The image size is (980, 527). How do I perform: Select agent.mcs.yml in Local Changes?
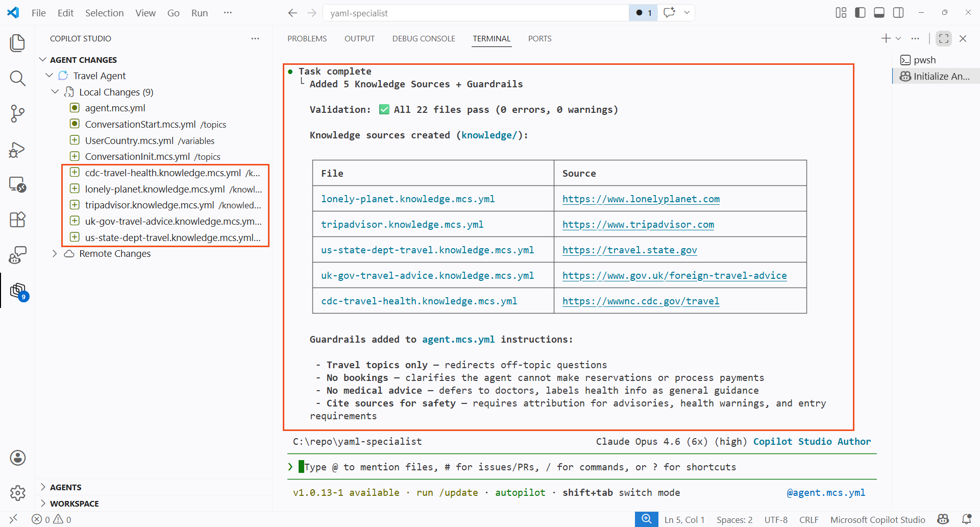(x=115, y=108)
